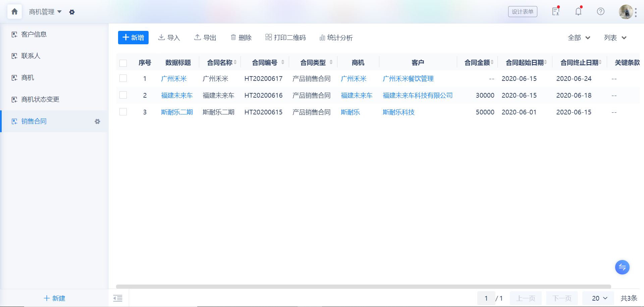Sort by 合同金额 column arrows

pyautogui.click(x=492, y=62)
